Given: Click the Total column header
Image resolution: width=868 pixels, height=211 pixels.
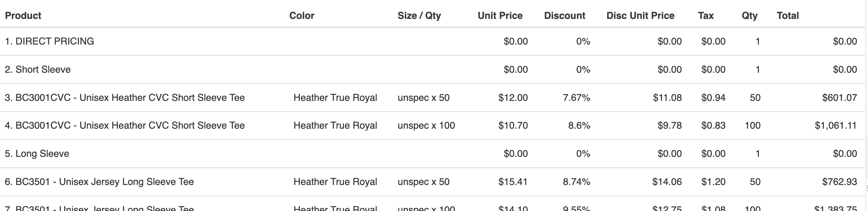Looking at the screenshot, I should point(787,16).
